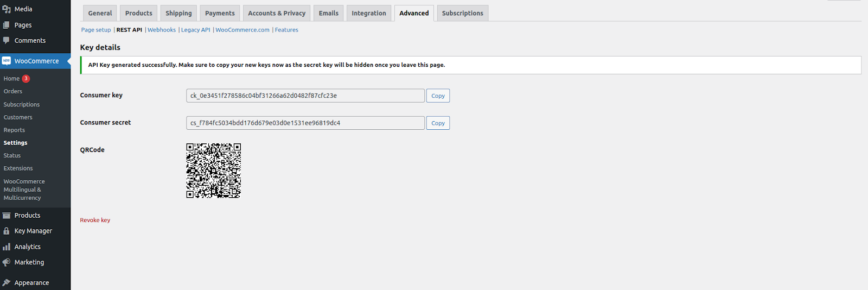Go to the Webhooks sub-section
Screen dimensions: 868x290
162,30
